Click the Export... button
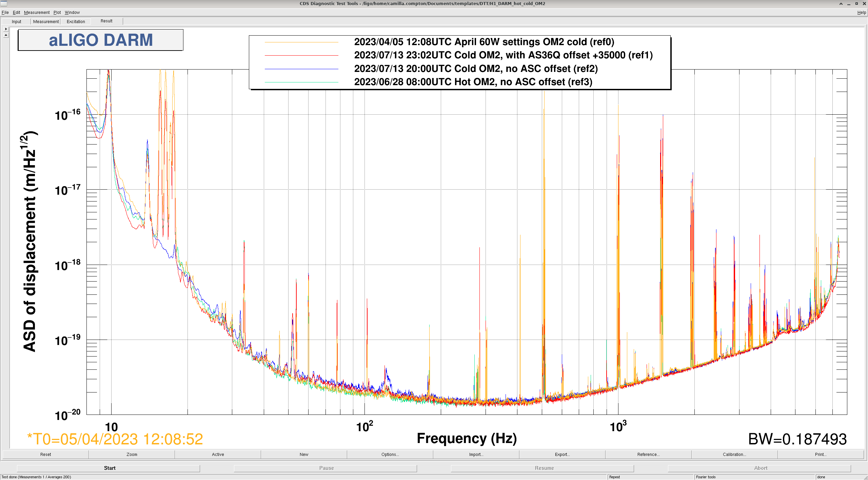This screenshot has width=868, height=480. click(x=562, y=455)
